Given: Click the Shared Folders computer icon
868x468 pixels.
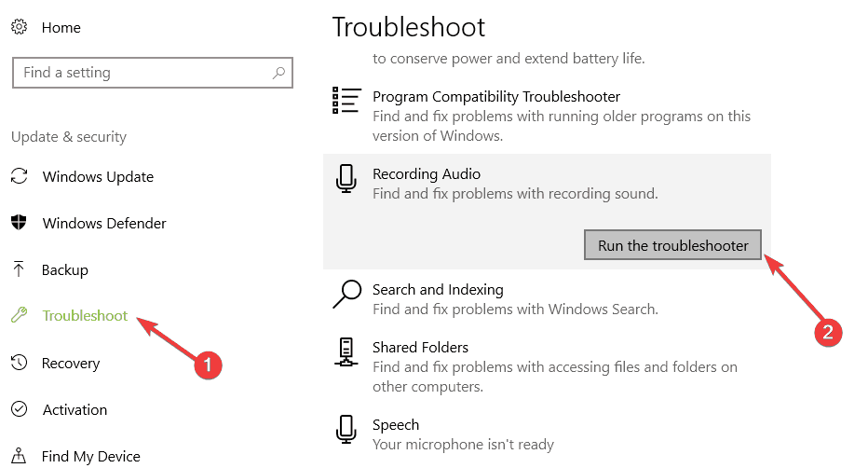Looking at the screenshot, I should (x=346, y=352).
